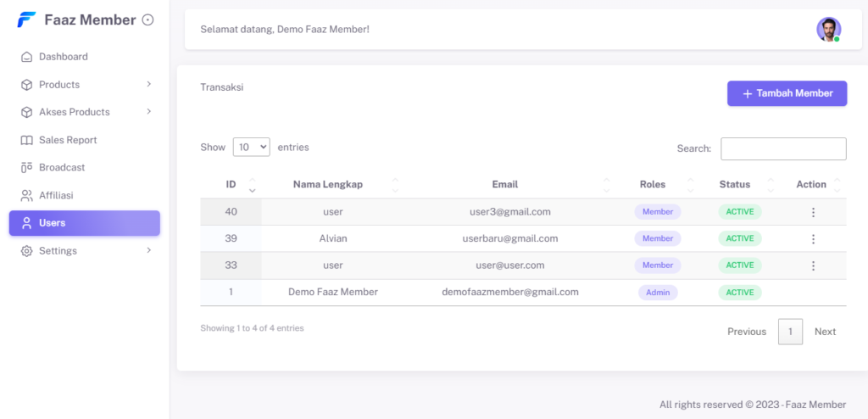Open the user avatar profile picture
Screen dimensions: 868x419
(828, 29)
